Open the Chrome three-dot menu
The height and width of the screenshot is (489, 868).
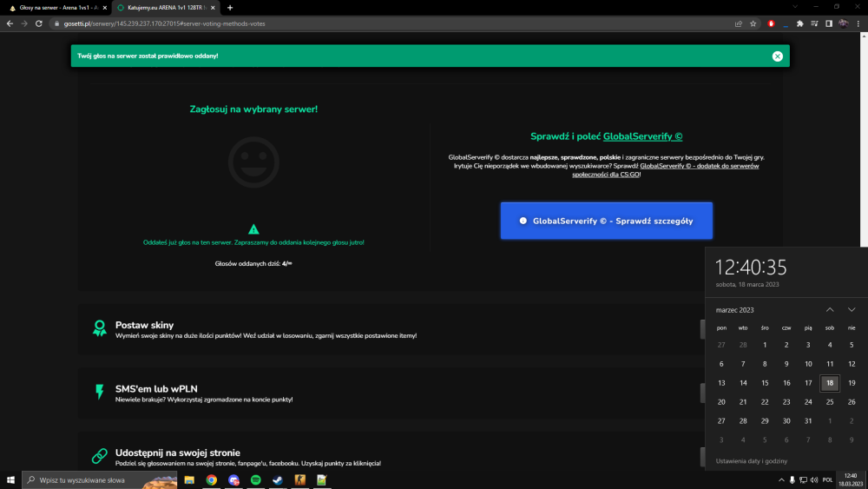click(858, 23)
